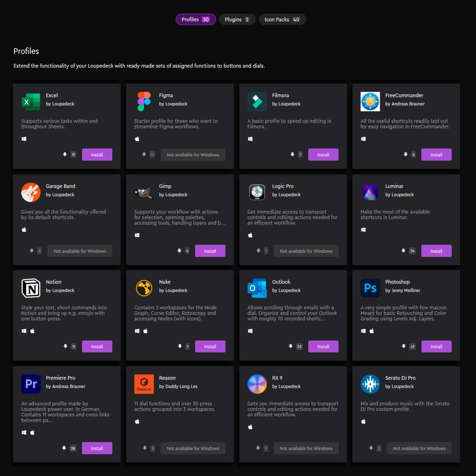This screenshot has width=476, height=476.
Task: Select the Nuke radiation icon
Action: click(144, 288)
